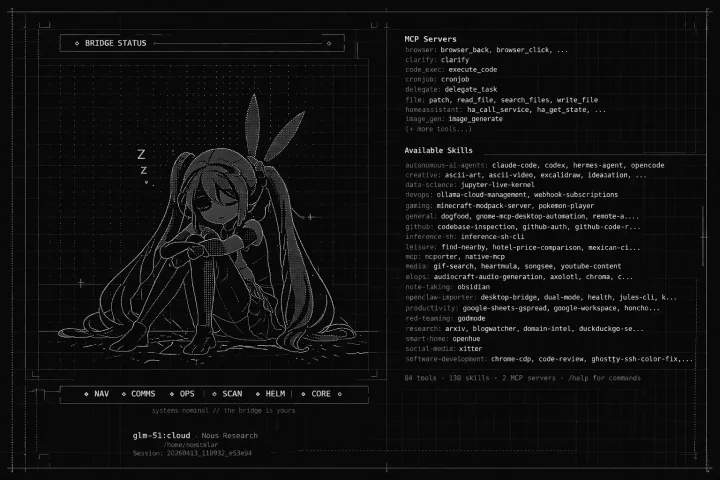Image resolution: width=720 pixels, height=480 pixels.
Task: Click the 'search_files' tool name
Action: (525, 100)
